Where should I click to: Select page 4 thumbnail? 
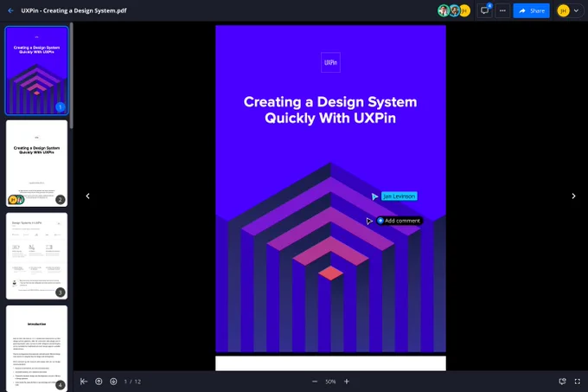coord(36,349)
